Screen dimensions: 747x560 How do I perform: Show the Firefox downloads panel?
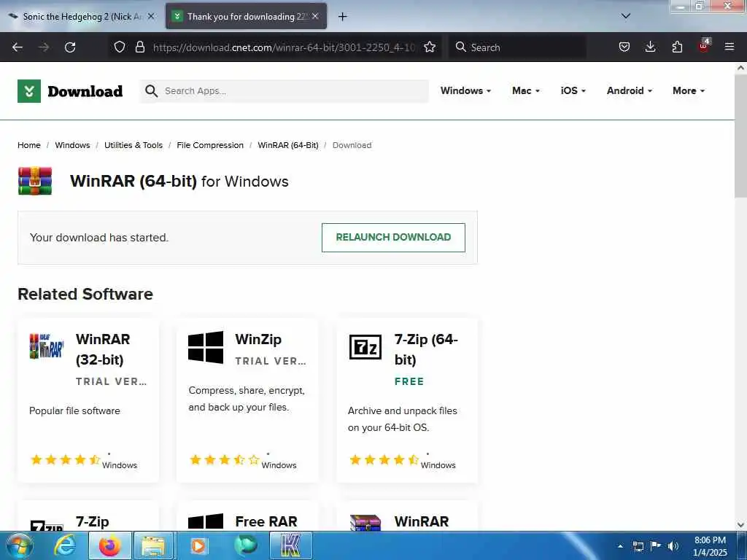tap(650, 47)
